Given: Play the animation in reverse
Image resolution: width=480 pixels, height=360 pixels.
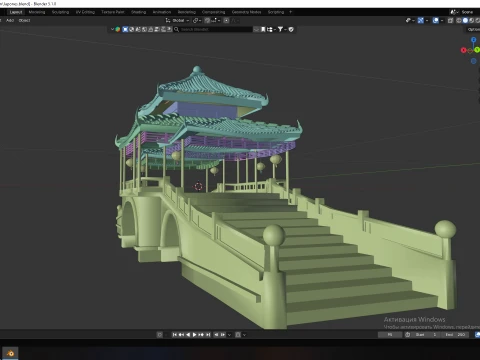Looking at the screenshot, I should pyautogui.click(x=188, y=335).
